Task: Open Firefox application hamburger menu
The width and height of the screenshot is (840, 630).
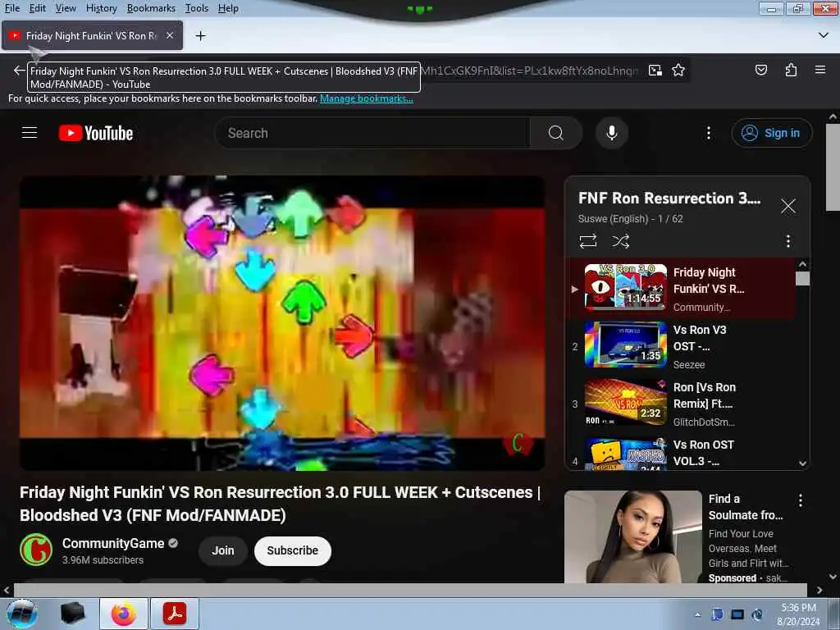Action: click(x=819, y=70)
